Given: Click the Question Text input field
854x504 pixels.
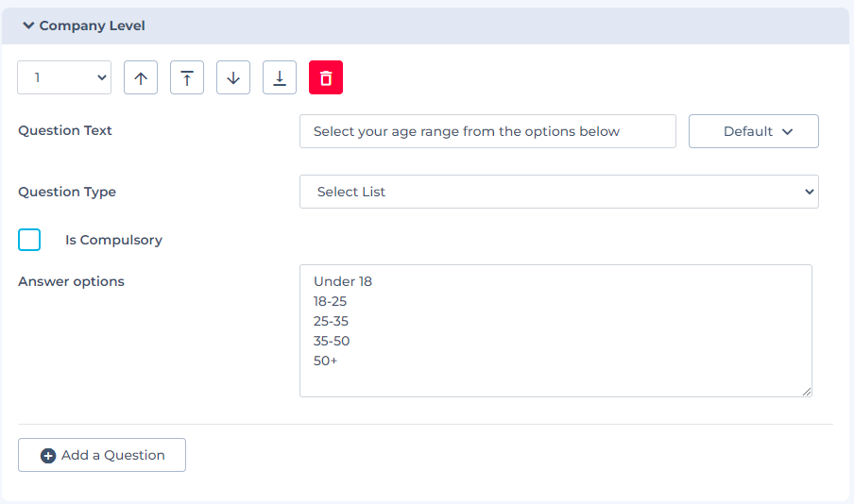Looking at the screenshot, I should click(487, 132).
